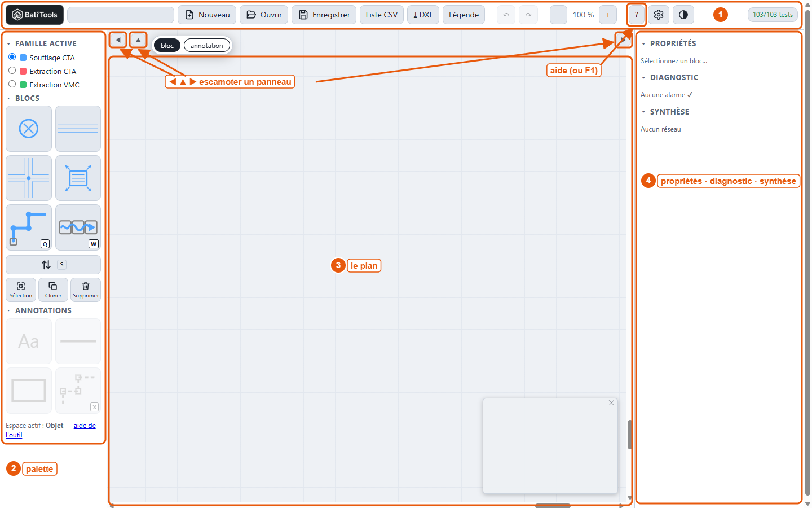Switch to the bloc tab

pos(167,46)
